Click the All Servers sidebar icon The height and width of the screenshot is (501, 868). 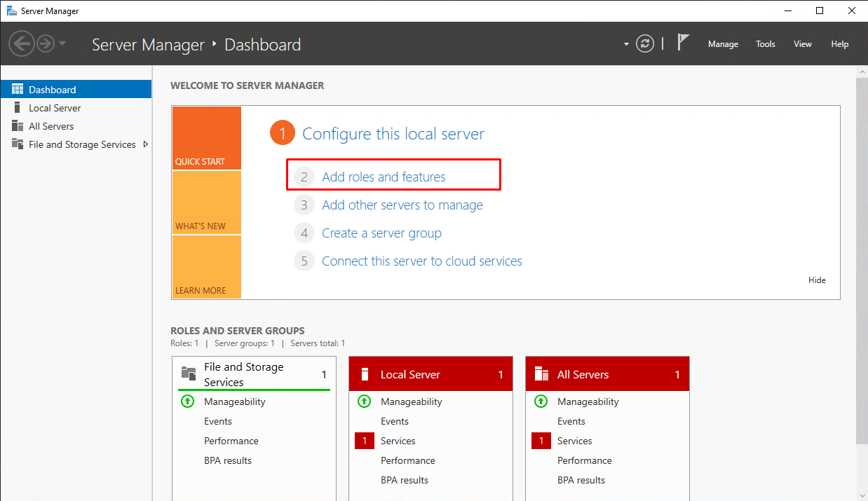pos(18,125)
